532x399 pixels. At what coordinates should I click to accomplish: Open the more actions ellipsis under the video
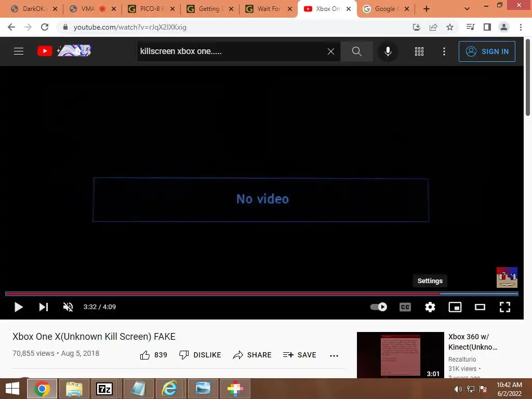(334, 355)
